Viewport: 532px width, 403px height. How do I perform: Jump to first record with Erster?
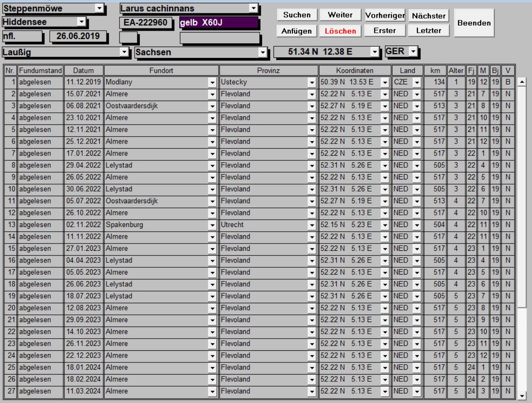click(385, 31)
